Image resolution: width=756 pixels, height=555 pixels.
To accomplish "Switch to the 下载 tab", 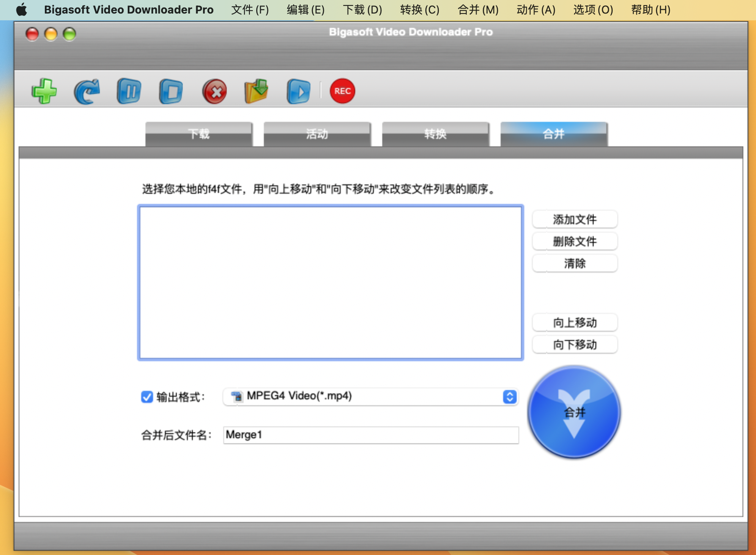I will pyautogui.click(x=199, y=134).
